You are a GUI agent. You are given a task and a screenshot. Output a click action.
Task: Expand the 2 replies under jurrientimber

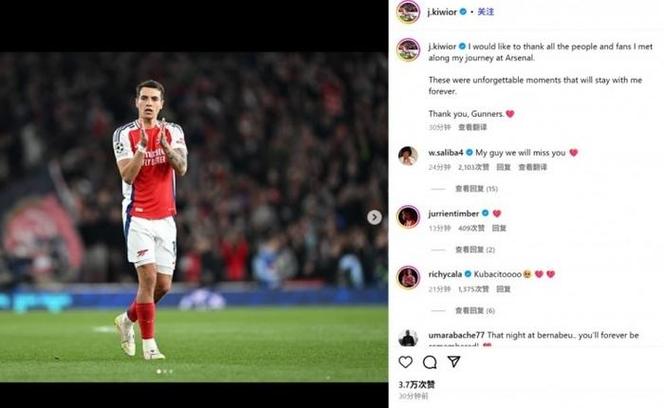point(475,249)
